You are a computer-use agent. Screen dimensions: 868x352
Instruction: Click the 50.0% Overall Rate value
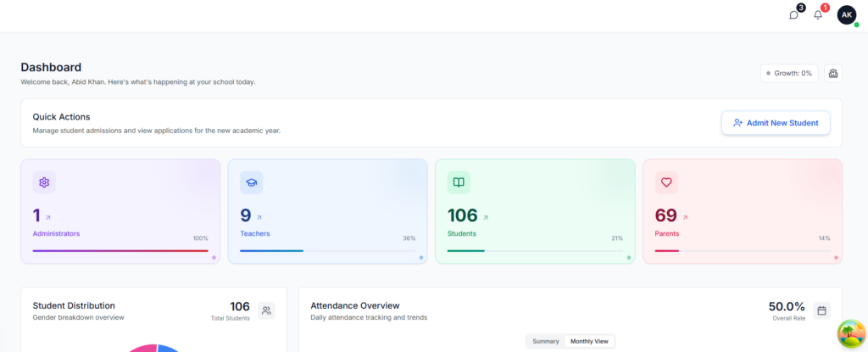pos(787,306)
